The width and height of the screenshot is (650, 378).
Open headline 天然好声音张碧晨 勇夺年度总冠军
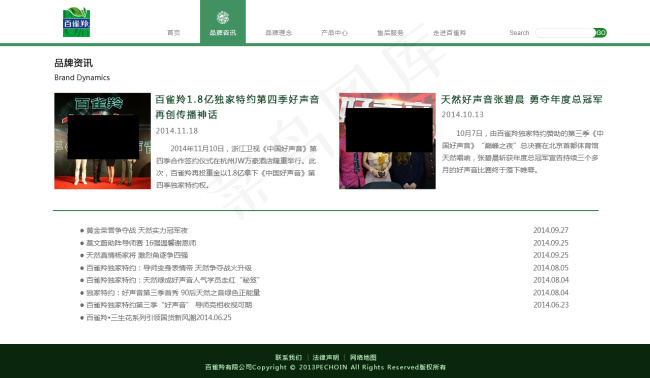pos(521,99)
